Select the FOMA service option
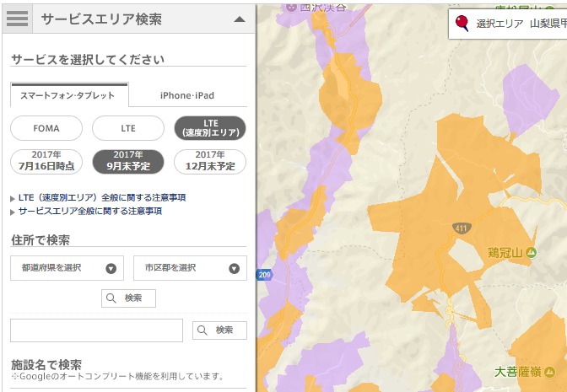 coord(46,128)
